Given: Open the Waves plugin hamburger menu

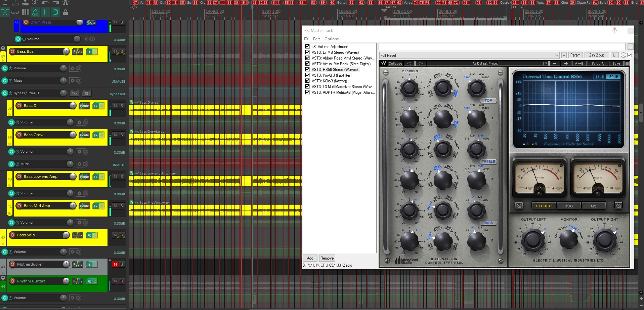Looking at the screenshot, I should 627,63.
